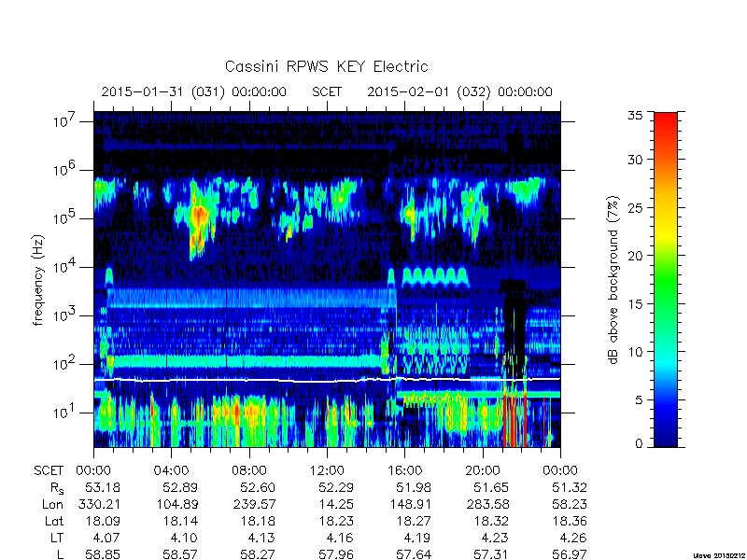Select the "2015-02-01 (032) 00:00:00" end date label
Screen dimensions: 747x560
[x=459, y=91]
